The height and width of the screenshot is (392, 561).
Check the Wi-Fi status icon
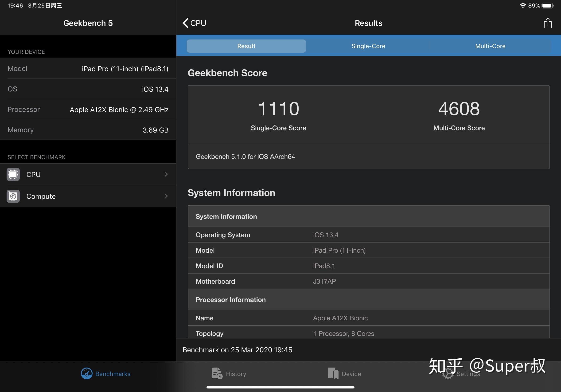point(522,6)
